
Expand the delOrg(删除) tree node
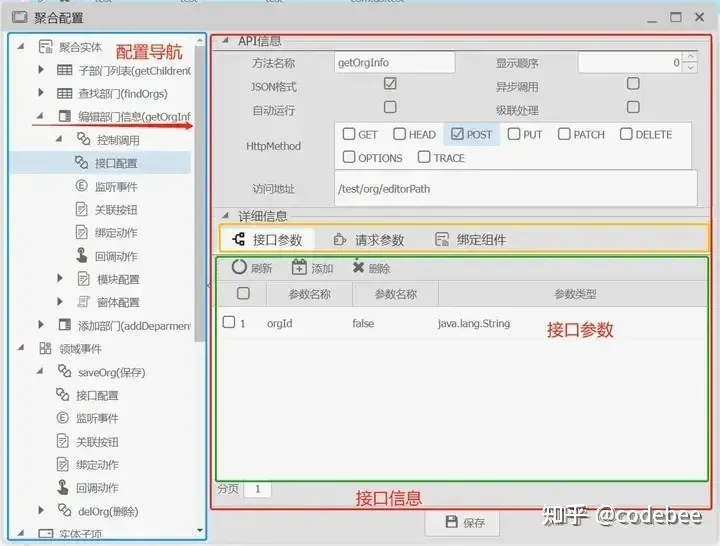point(41,510)
